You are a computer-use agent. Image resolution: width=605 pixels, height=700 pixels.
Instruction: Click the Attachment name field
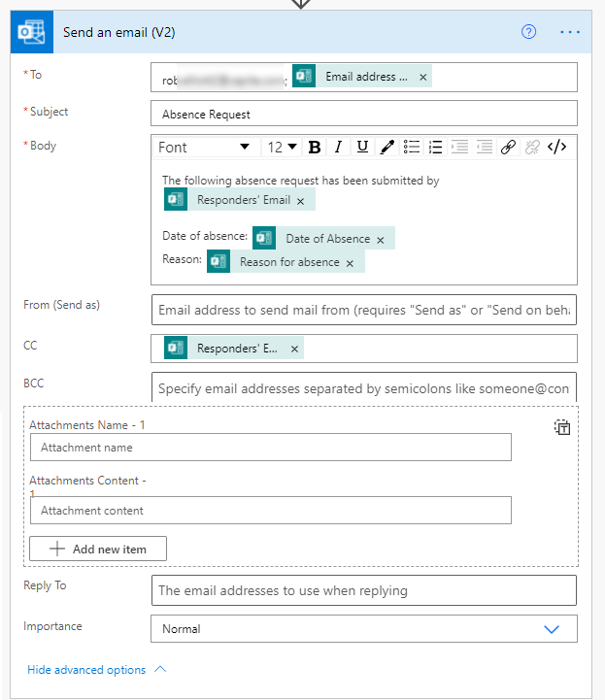point(271,447)
